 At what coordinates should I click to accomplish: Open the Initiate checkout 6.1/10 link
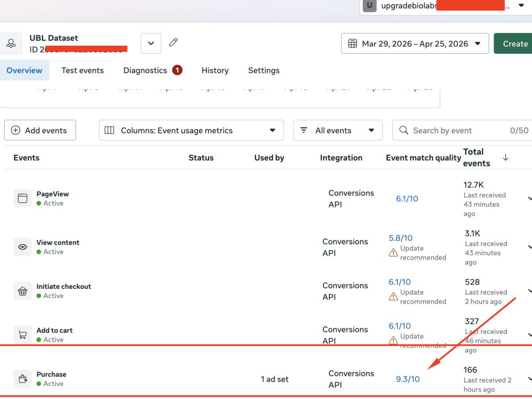coord(400,282)
